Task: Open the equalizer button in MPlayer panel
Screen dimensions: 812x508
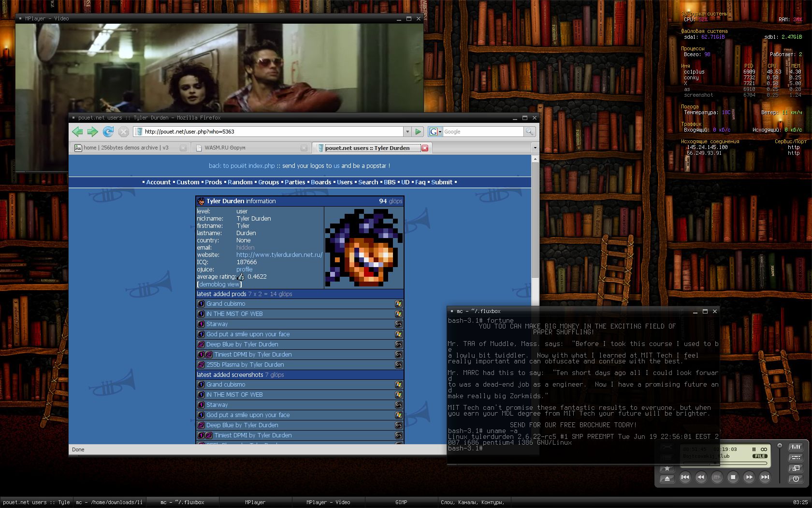Action: pos(796,447)
